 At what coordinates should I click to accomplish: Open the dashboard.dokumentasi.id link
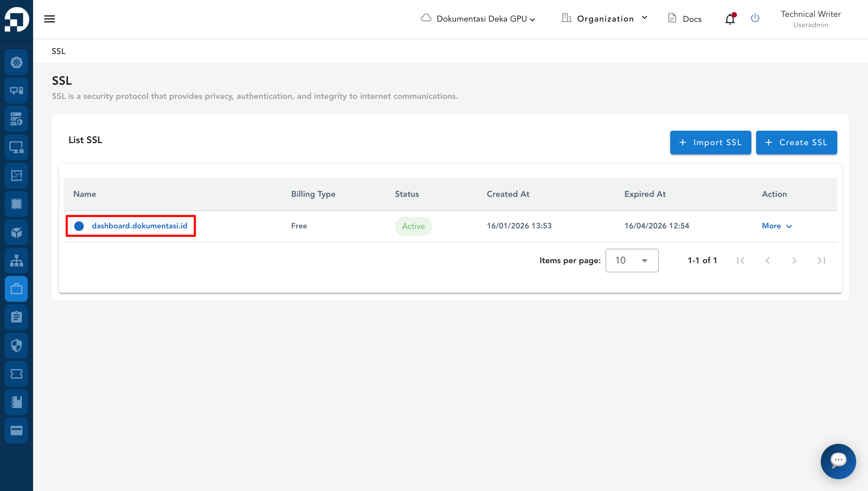pyautogui.click(x=139, y=226)
